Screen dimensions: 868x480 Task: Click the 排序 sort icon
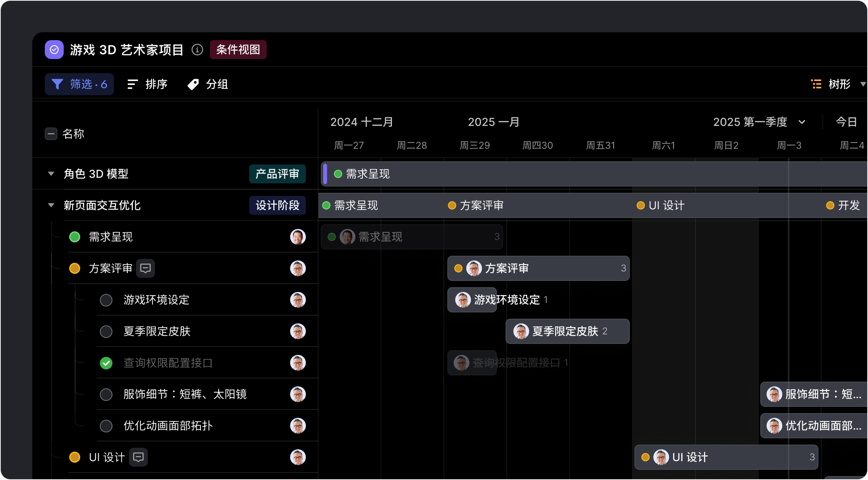132,84
